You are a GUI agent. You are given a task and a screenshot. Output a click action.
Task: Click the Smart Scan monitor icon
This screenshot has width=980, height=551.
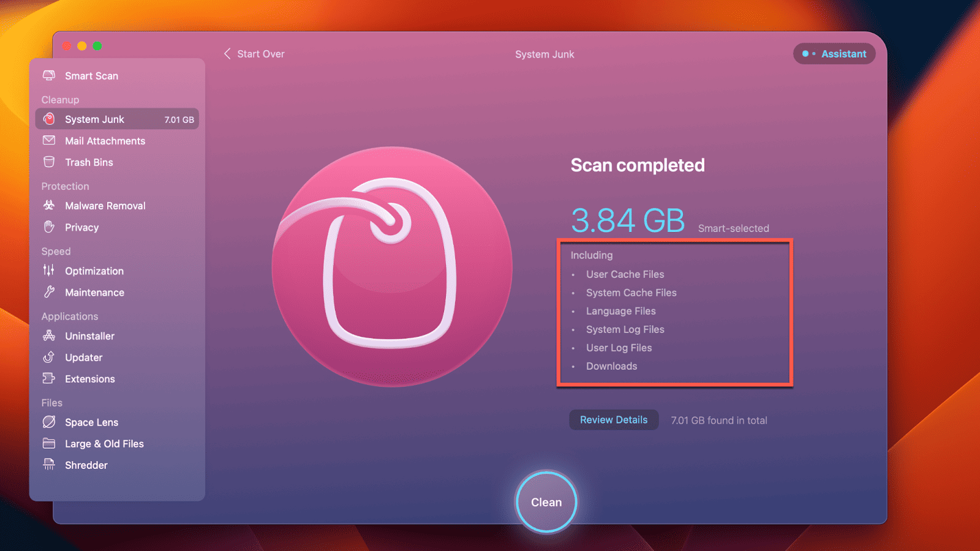(x=49, y=75)
